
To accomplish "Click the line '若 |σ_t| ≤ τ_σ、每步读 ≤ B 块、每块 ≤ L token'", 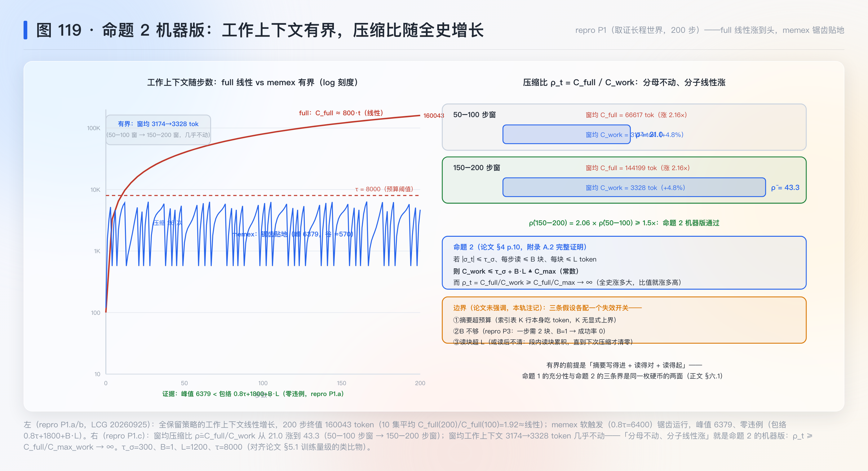I will (x=525, y=259).
